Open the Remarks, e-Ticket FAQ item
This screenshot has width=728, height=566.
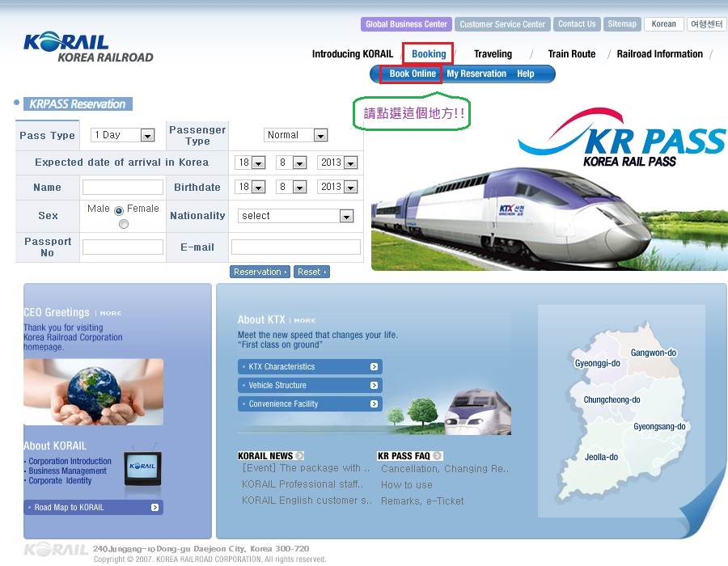point(422,501)
